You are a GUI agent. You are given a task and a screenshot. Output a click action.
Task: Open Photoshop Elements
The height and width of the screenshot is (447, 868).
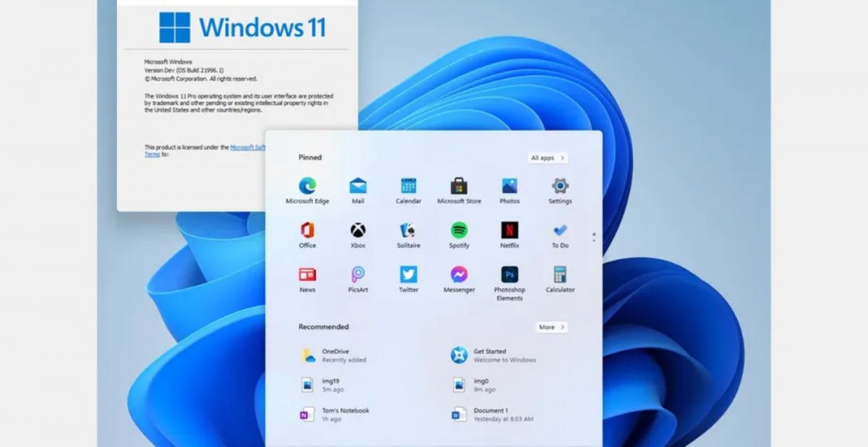click(x=509, y=276)
